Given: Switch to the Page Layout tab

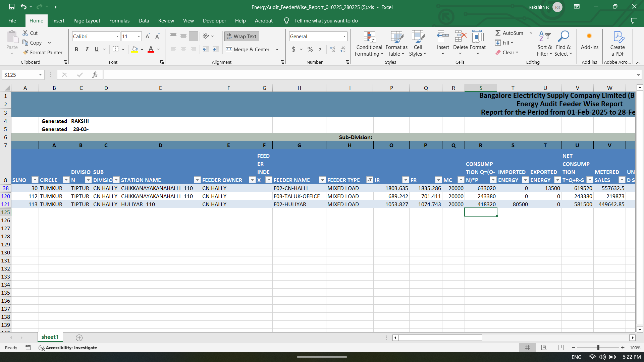Looking at the screenshot, I should (87, 21).
